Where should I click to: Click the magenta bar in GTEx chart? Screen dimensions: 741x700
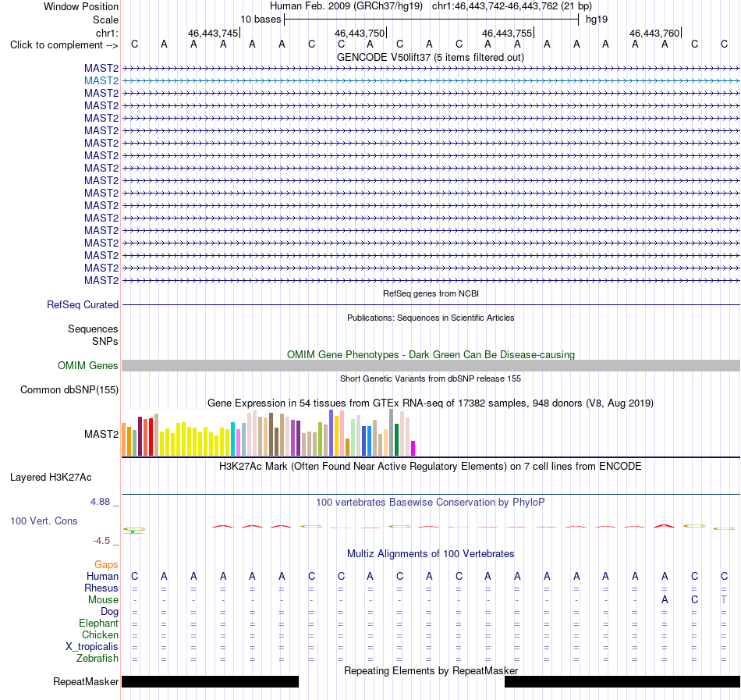[x=413, y=448]
